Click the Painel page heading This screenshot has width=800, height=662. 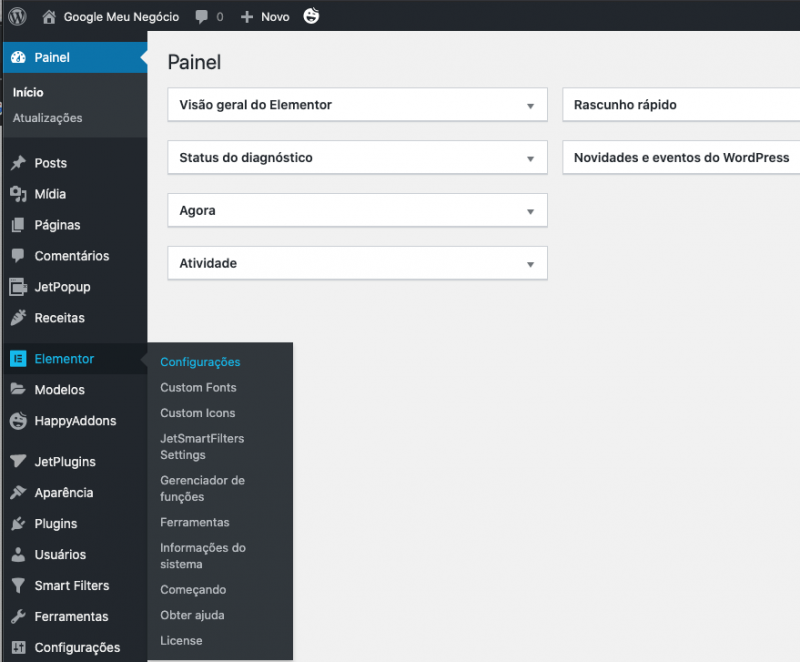point(194,62)
